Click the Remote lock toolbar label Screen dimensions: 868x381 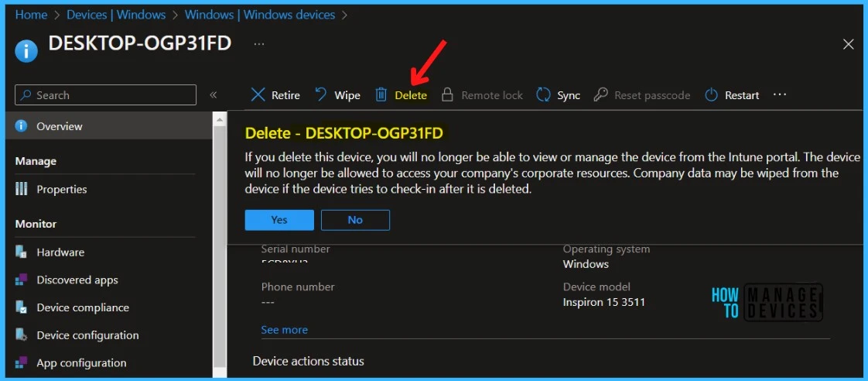click(x=492, y=95)
